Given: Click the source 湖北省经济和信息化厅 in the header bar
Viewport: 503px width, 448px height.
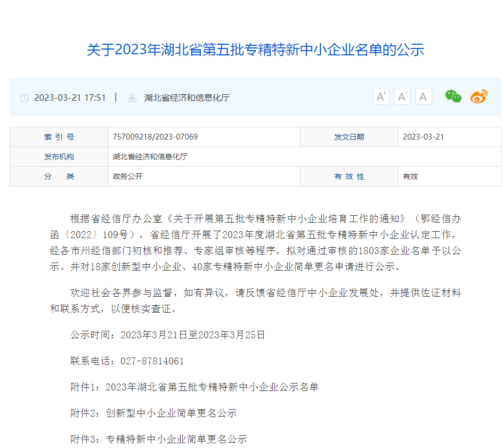Looking at the screenshot, I should [186, 98].
